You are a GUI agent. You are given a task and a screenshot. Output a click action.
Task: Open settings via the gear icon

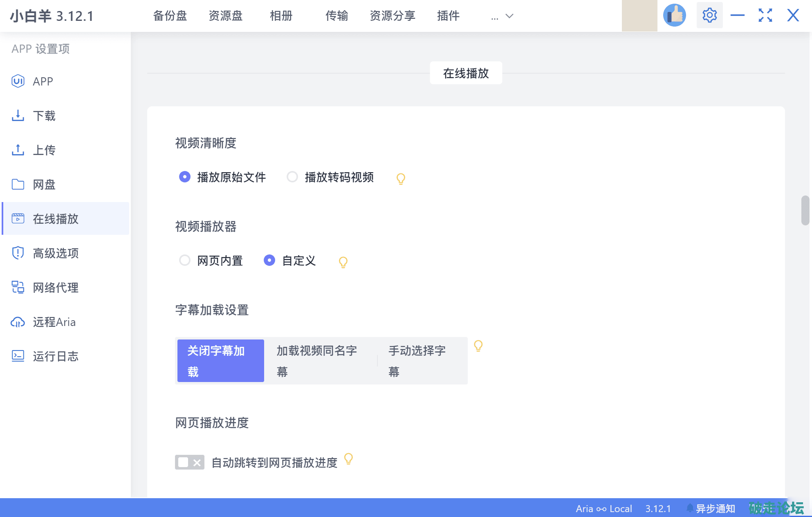click(x=709, y=16)
